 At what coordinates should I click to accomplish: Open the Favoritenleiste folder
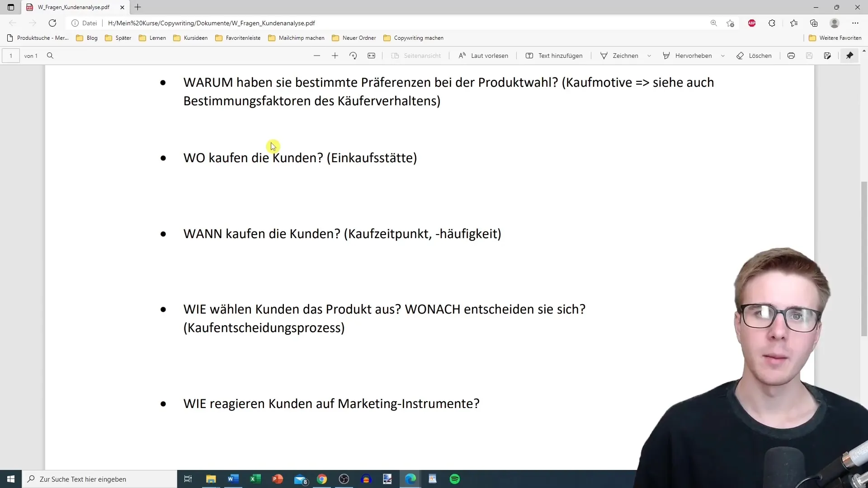pos(238,38)
